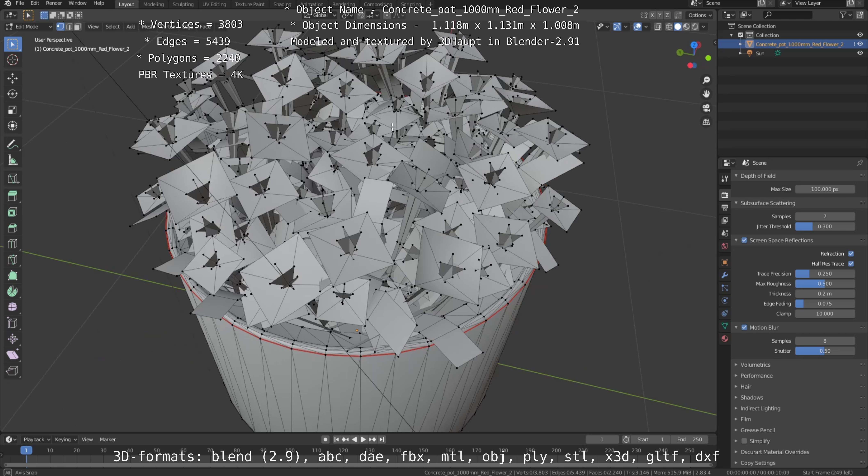868x476 pixels.
Task: Activate the Annotate pencil tool
Action: 13,145
